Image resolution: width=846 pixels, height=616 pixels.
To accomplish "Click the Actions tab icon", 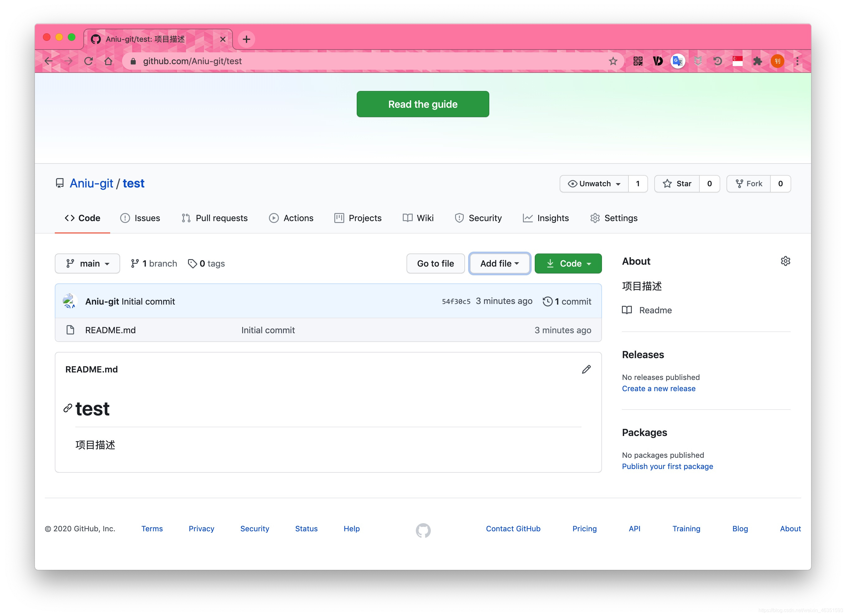I will (x=273, y=218).
